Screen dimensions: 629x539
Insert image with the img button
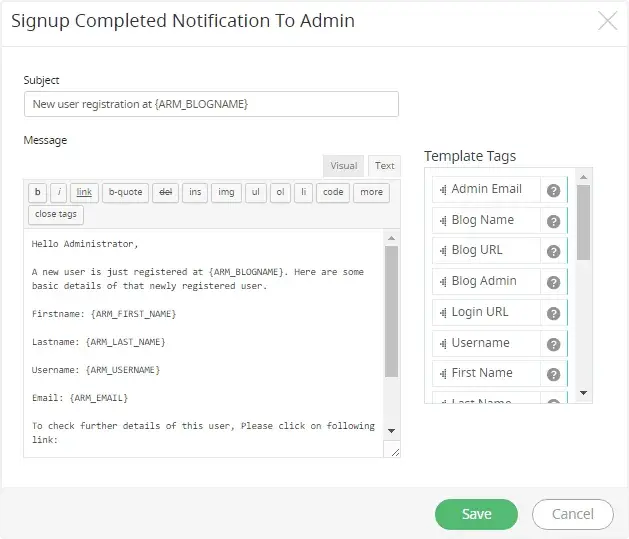pyautogui.click(x=227, y=192)
